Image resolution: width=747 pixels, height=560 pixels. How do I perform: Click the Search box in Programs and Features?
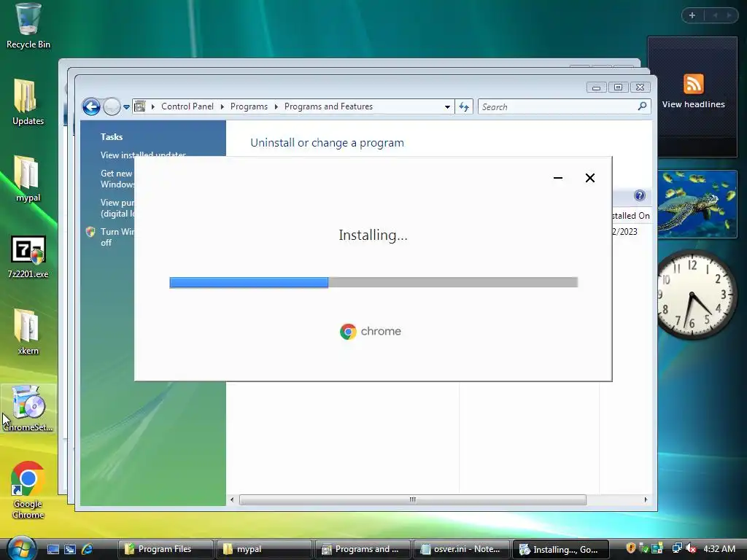564,106
